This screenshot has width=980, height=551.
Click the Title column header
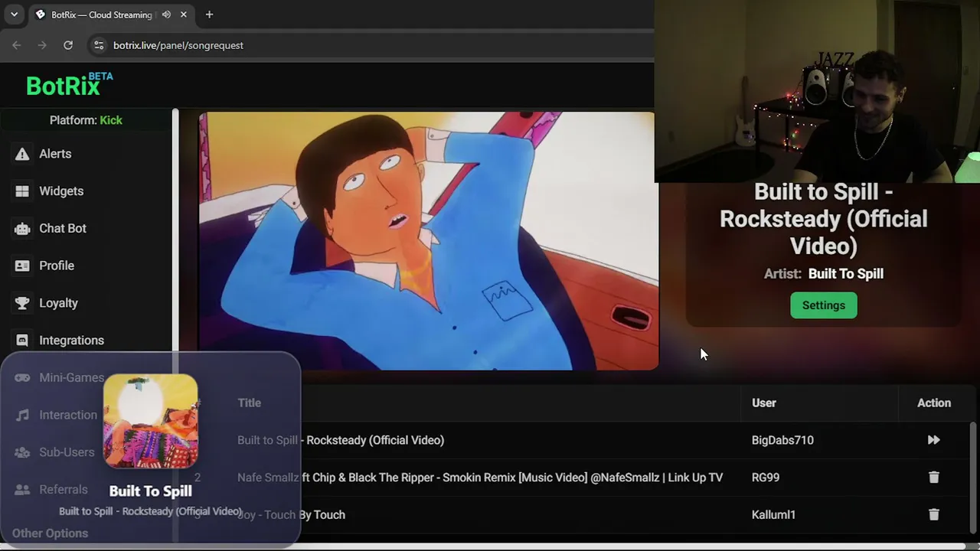pos(249,403)
